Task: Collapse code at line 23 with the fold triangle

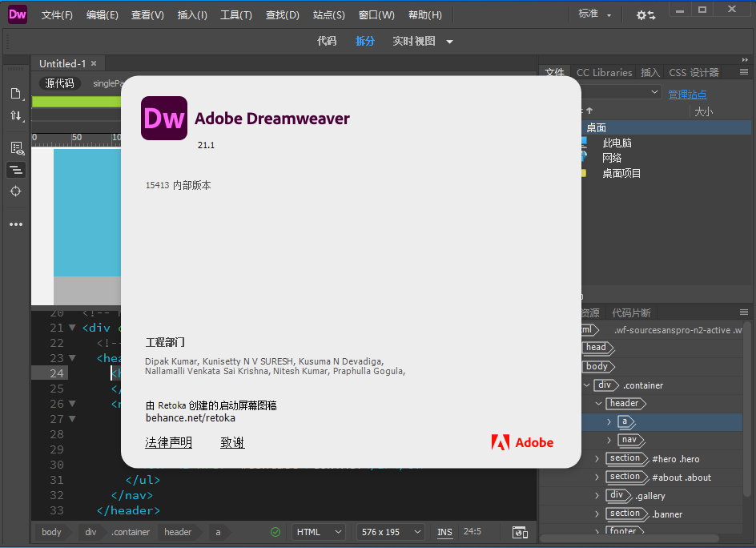Action: [72, 358]
